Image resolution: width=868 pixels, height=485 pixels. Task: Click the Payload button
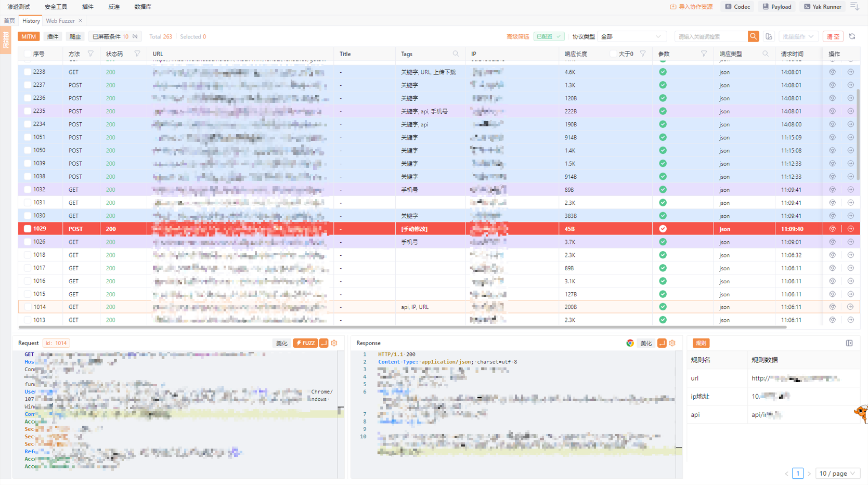pos(777,7)
